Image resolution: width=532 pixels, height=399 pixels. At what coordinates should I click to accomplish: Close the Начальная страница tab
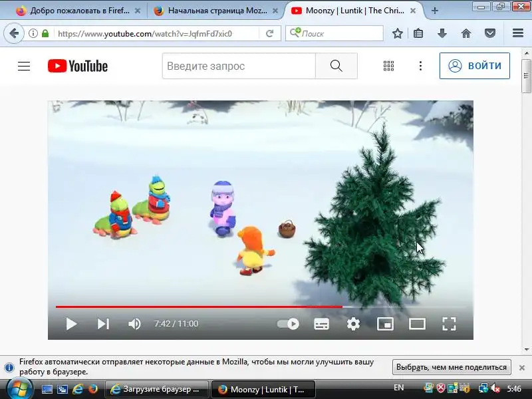pyautogui.click(x=275, y=11)
